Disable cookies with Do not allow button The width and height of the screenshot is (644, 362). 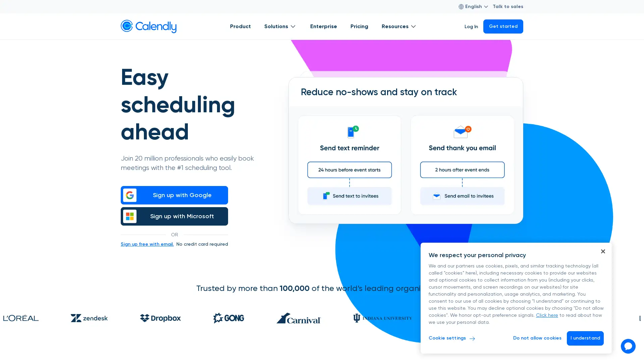tap(537, 338)
